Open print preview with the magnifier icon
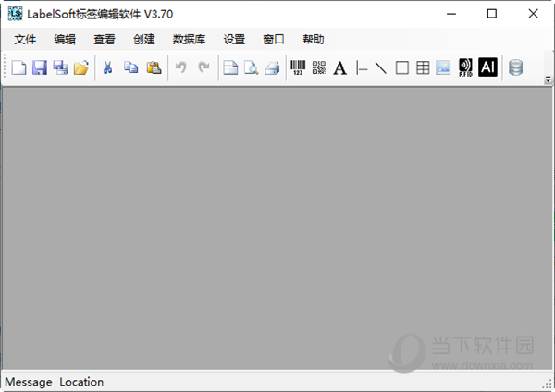 click(252, 67)
